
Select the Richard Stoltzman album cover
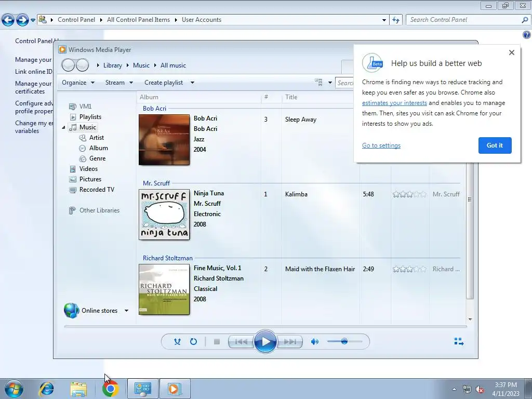(x=164, y=289)
